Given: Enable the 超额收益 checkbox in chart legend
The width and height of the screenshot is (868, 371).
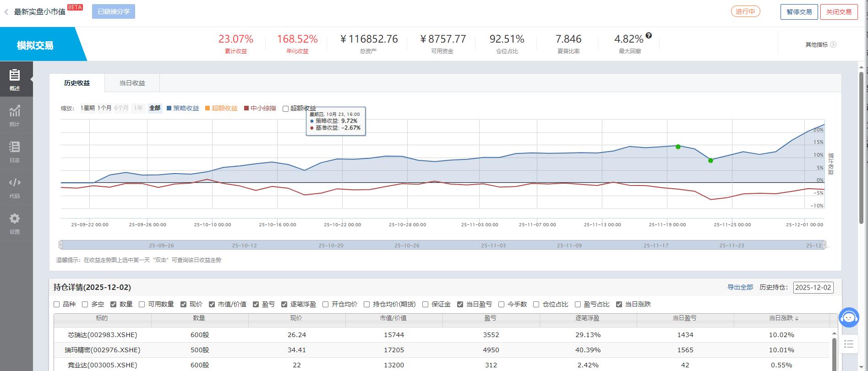Looking at the screenshot, I should tap(285, 109).
